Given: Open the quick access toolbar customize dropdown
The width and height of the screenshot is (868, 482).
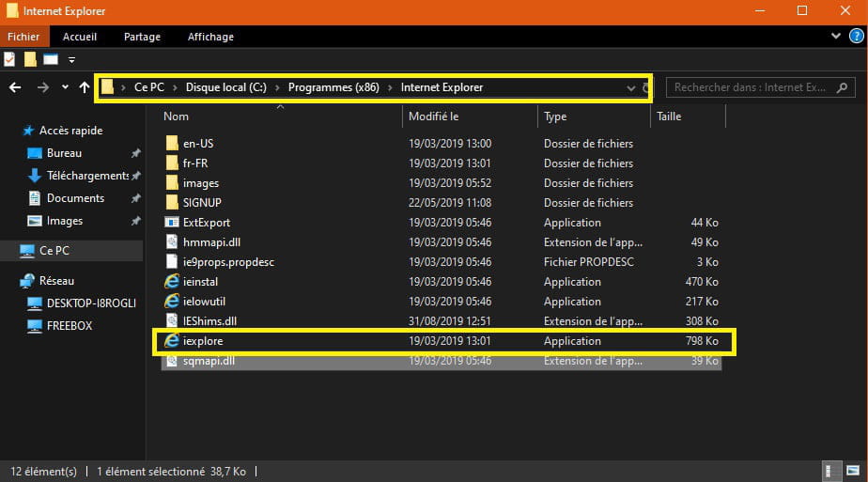Looking at the screenshot, I should tap(71, 60).
